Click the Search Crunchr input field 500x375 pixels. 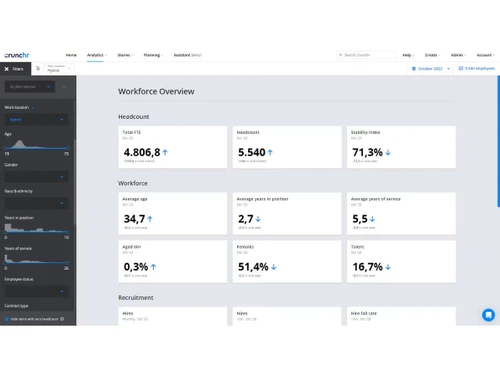click(x=366, y=55)
